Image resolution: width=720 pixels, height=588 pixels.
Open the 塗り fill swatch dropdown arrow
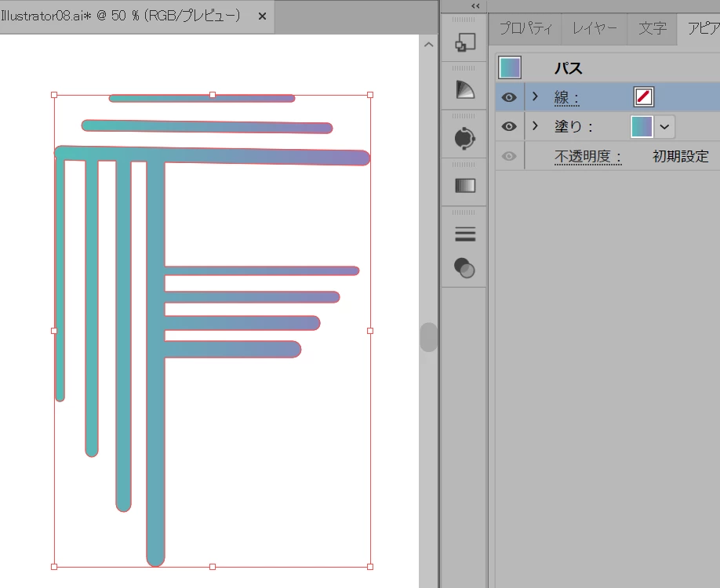pyautogui.click(x=664, y=127)
